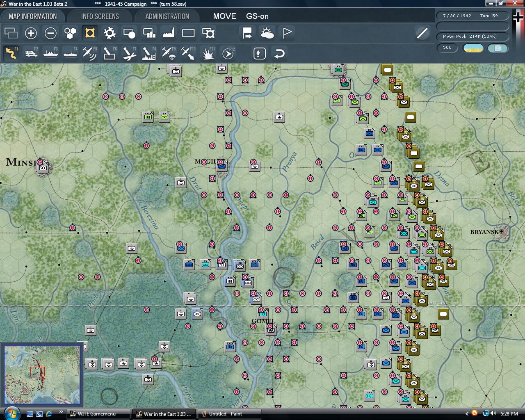This screenshot has height=420, width=525.
Task: Toggle the rectangle with gear icon
Action: coord(208,33)
